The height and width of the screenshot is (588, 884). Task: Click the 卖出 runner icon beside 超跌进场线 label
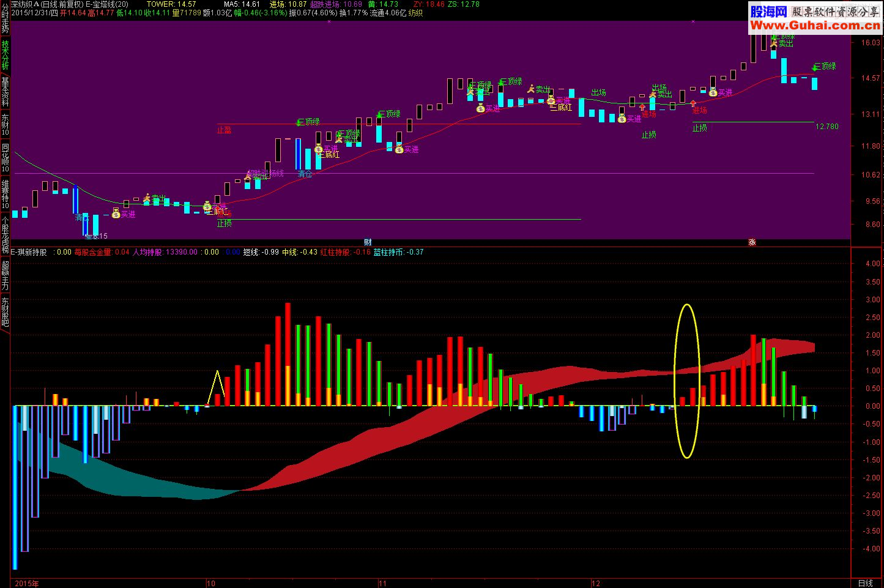coord(248,177)
